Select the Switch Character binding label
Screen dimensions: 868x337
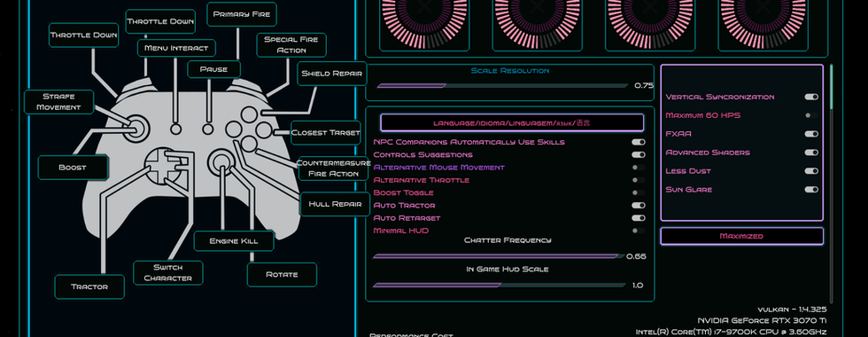167,273
